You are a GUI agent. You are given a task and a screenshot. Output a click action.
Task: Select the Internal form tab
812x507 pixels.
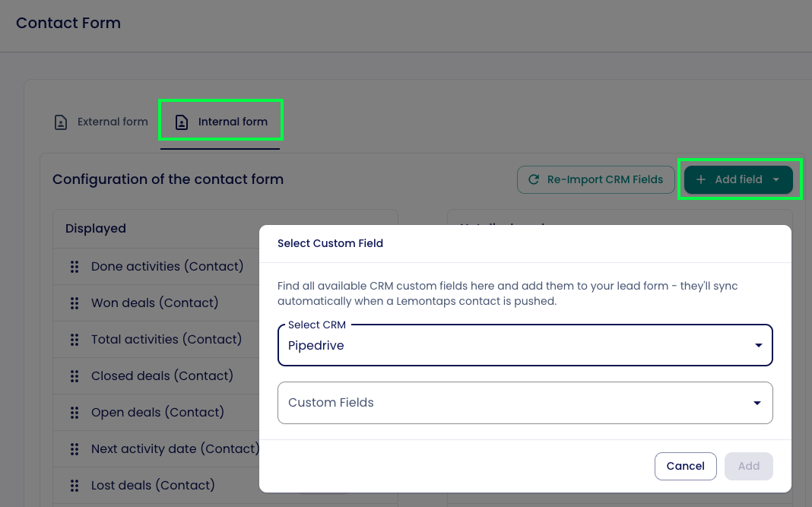click(x=220, y=122)
